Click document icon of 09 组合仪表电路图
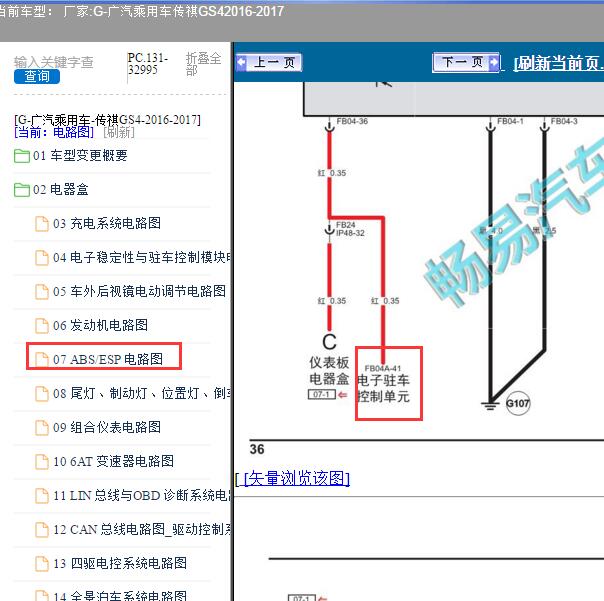 point(42,428)
